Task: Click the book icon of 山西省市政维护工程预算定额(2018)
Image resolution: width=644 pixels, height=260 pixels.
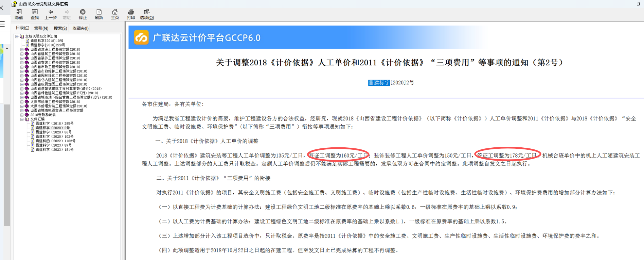Action: (27, 71)
